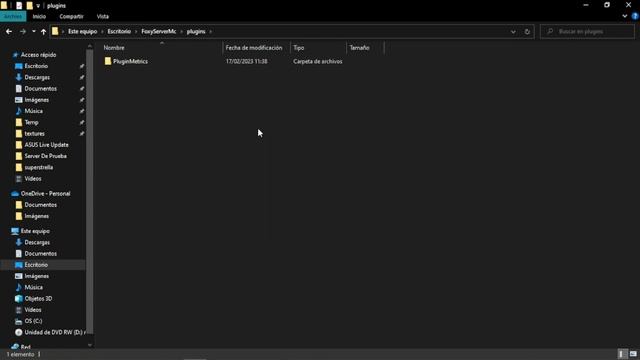Click Escritorio breadcrumb in address bar
Viewport: 640px width, 360px height.
(x=119, y=31)
